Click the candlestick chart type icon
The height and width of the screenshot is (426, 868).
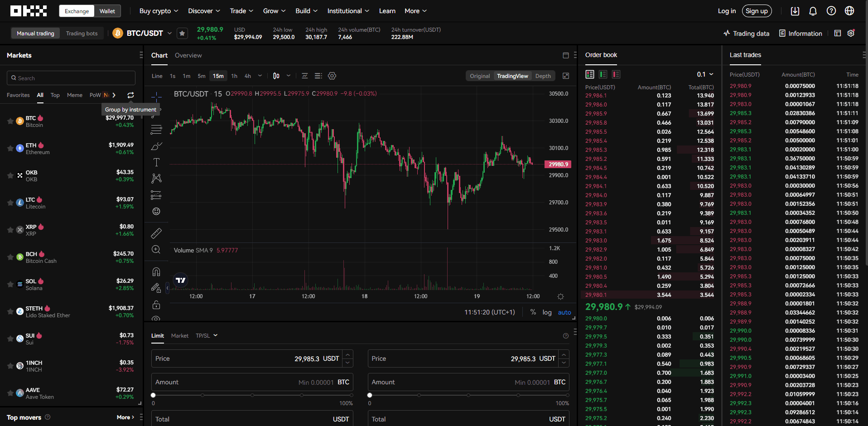point(276,76)
